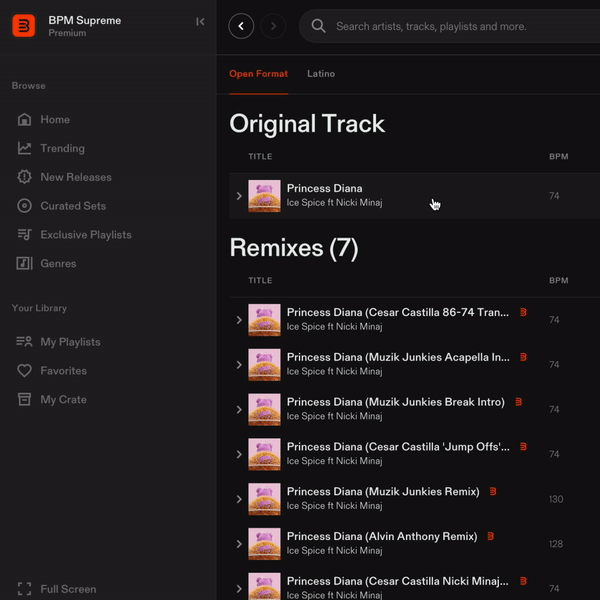Open Genres in the Browse section
Viewport: 600px width, 600px height.
pyautogui.click(x=58, y=263)
